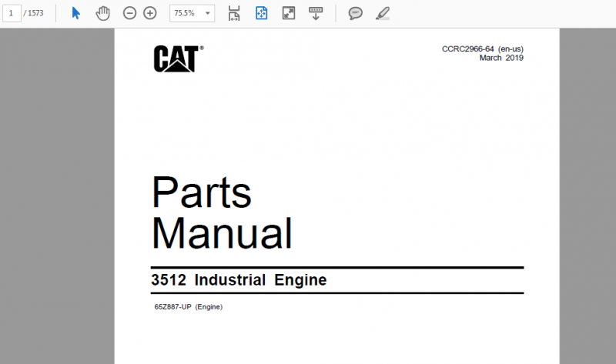The image size is (616, 364).
Task: Enter full screen mode
Action: (x=289, y=13)
